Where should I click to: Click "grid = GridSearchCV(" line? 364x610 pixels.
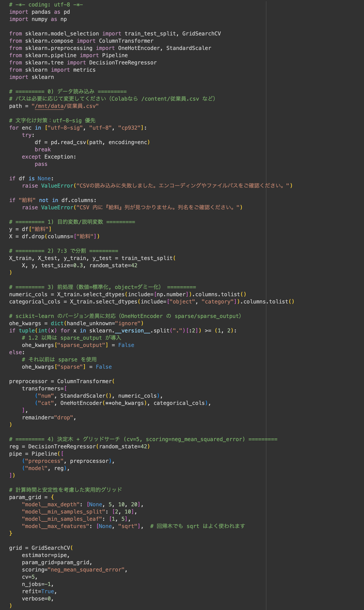click(41, 548)
